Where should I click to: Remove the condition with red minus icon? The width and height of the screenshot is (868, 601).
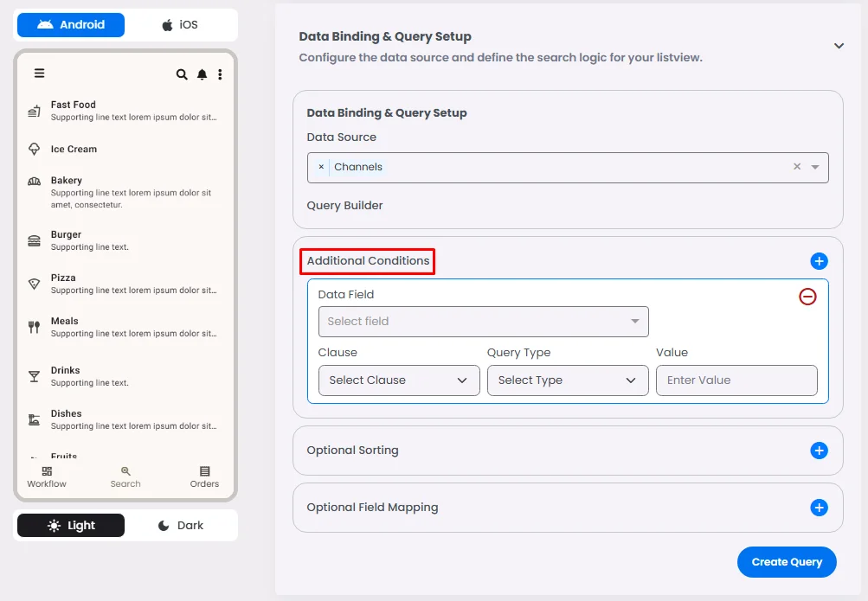click(x=807, y=297)
